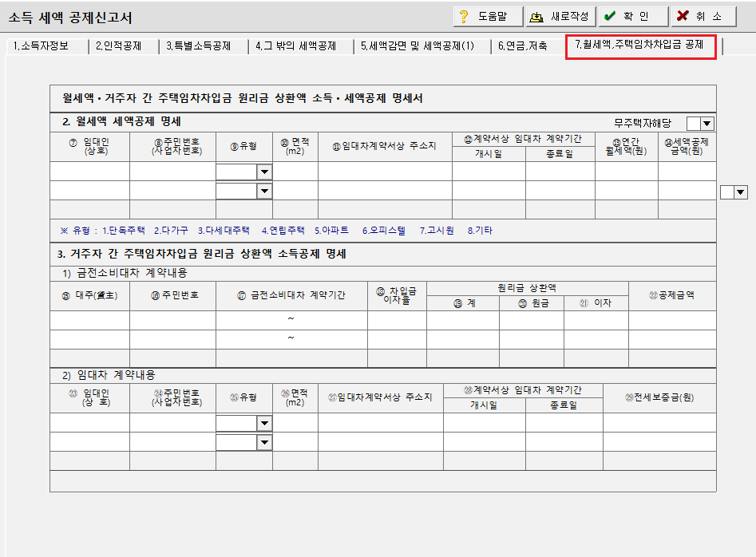Viewport: 756px width, 557px height.
Task: Click first row 금전소비대차 계약기간 field
Action: (291, 321)
